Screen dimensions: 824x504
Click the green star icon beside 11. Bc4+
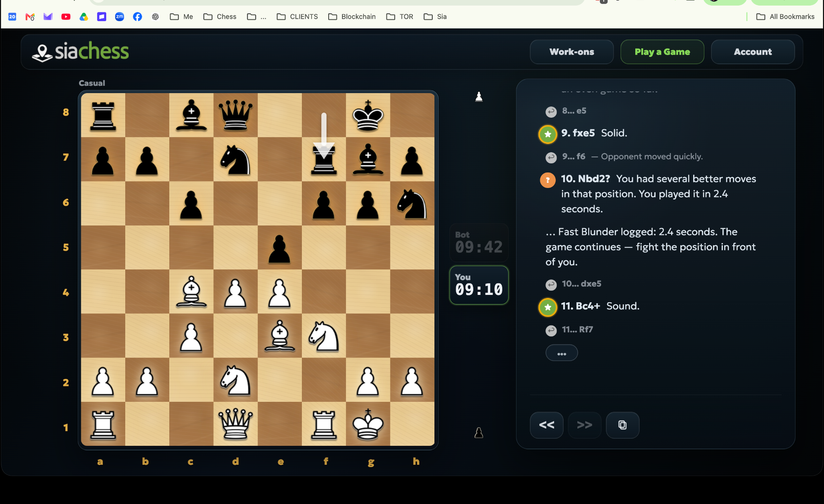click(548, 307)
